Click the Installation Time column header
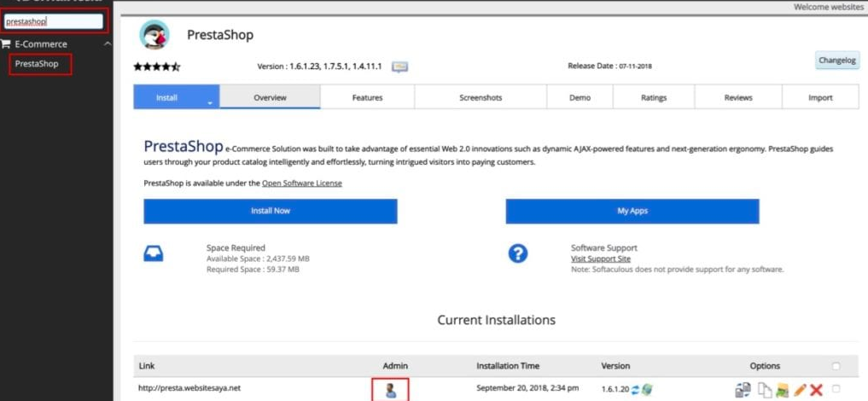 tap(508, 366)
